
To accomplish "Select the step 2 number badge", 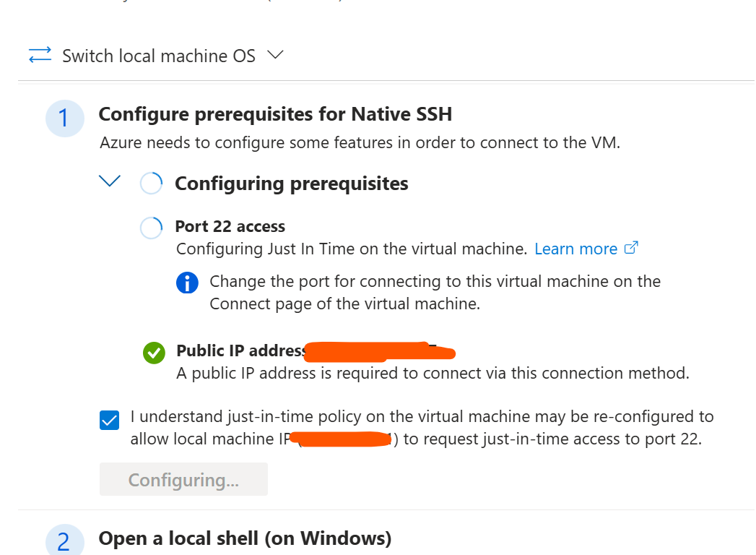I will (65, 539).
